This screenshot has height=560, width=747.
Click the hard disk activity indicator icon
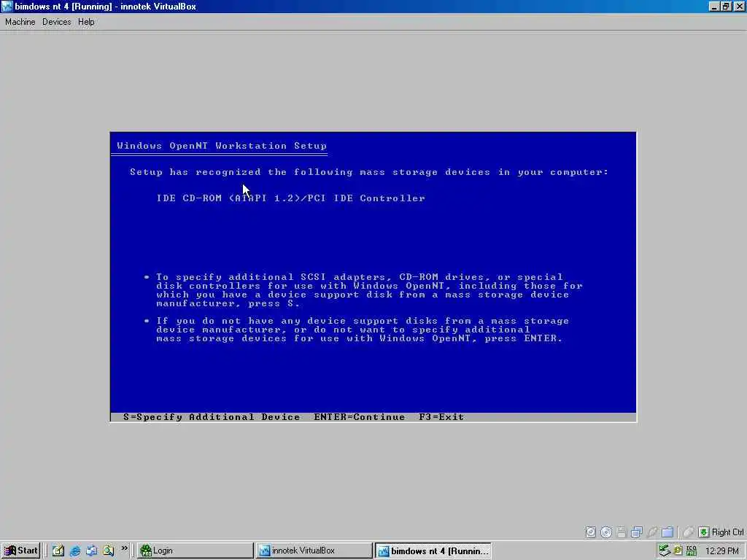[590, 532]
